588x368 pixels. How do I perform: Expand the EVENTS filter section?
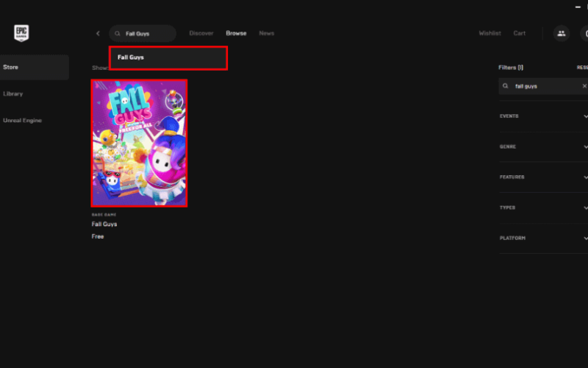(x=544, y=116)
